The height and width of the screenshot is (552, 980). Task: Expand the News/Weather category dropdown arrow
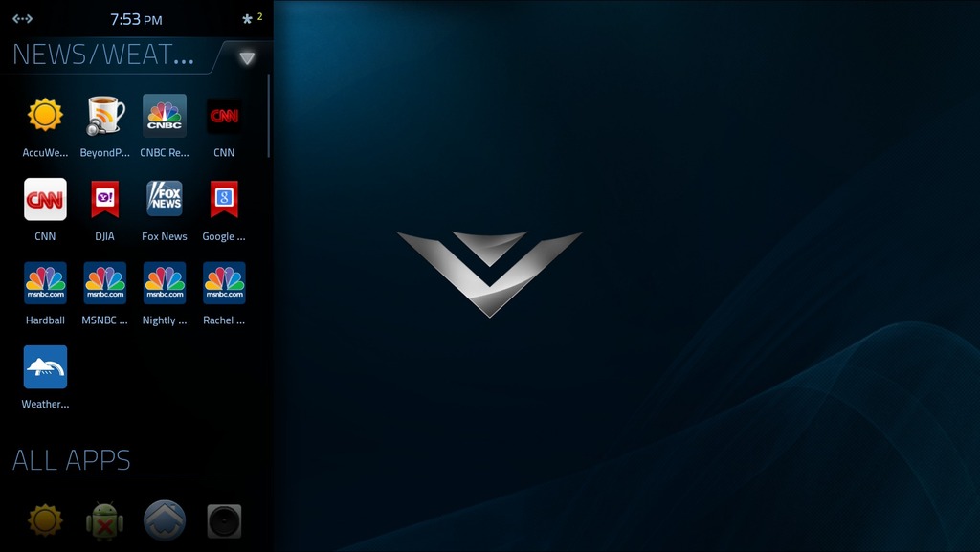coord(247,58)
